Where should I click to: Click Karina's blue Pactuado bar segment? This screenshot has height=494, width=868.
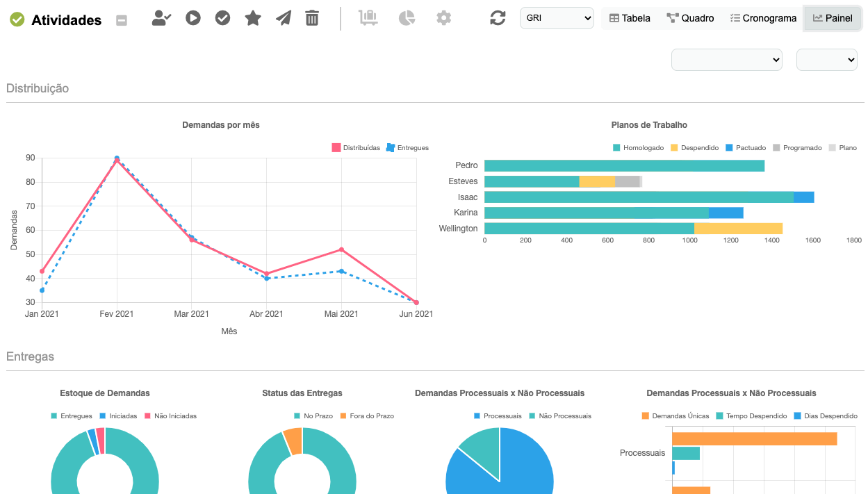726,213
